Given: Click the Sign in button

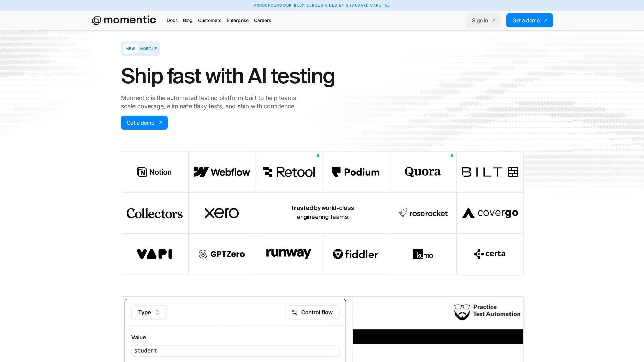Looking at the screenshot, I should pyautogui.click(x=483, y=20).
